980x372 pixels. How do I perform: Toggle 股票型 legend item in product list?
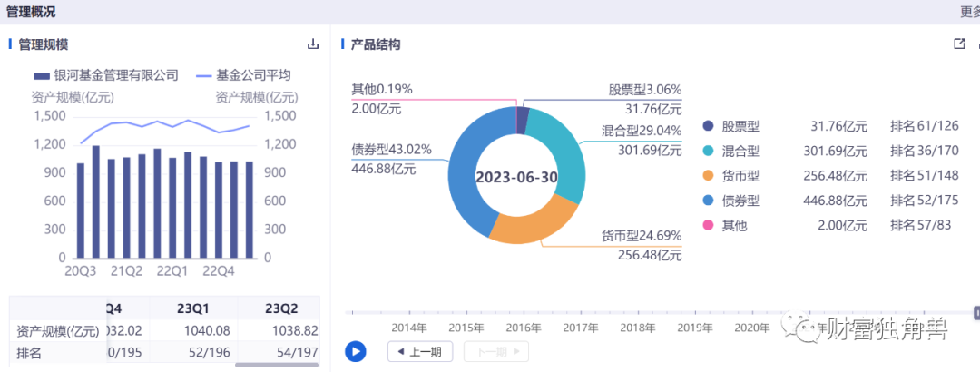(733, 126)
